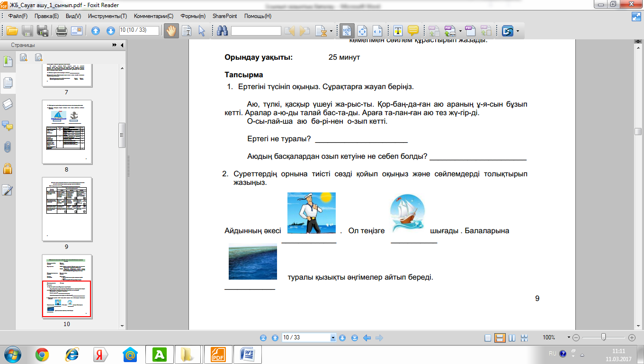
Task: Click the find next result icon
Action: click(x=305, y=31)
